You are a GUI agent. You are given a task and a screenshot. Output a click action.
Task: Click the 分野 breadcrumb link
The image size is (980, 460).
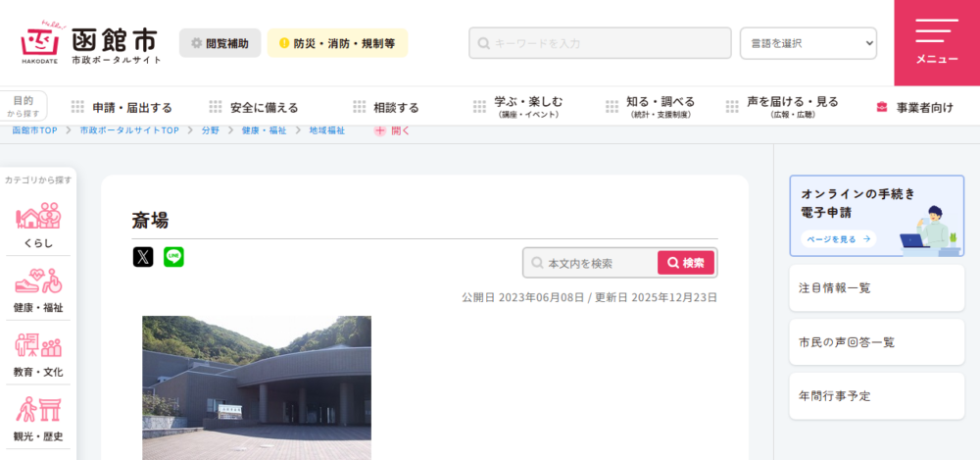[211, 130]
